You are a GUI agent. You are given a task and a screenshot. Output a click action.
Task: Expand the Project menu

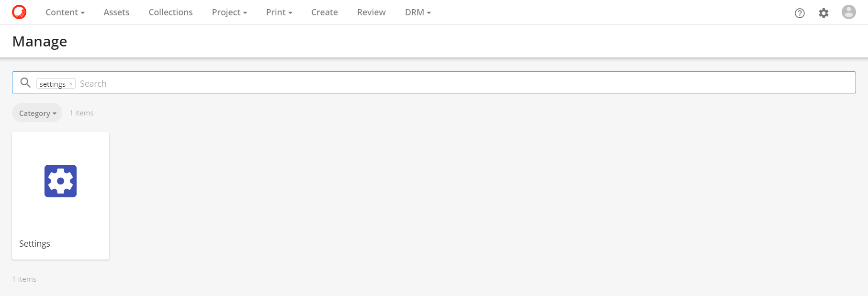(229, 12)
